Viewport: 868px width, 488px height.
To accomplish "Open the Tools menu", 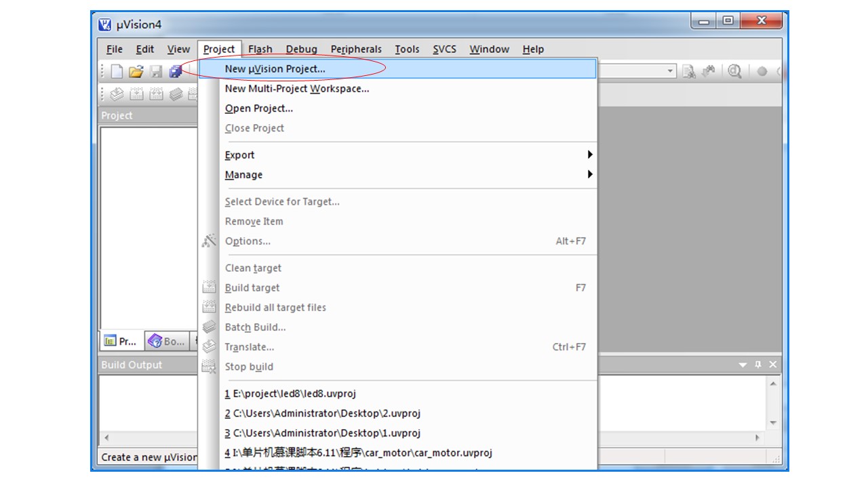I will click(407, 49).
